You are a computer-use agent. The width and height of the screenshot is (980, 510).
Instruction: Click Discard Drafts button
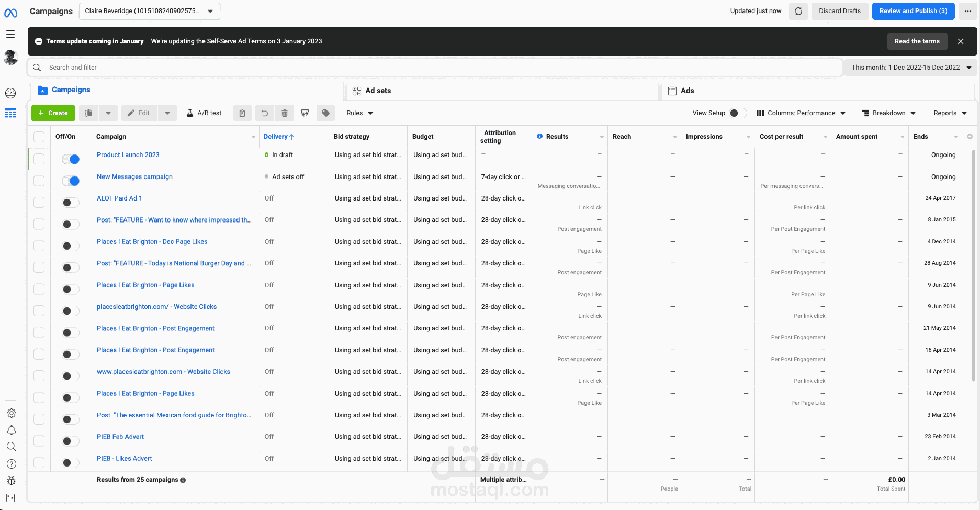pos(840,11)
